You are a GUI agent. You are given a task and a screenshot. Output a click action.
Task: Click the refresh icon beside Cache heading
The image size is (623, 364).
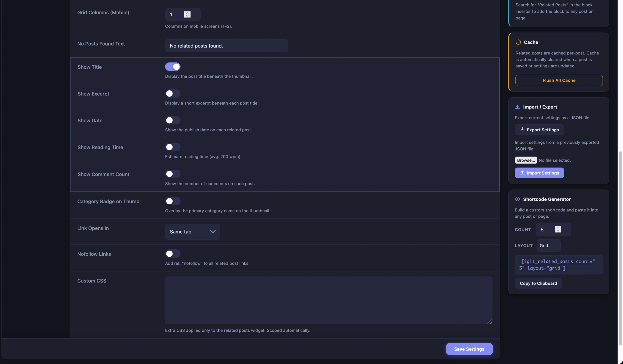point(518,42)
